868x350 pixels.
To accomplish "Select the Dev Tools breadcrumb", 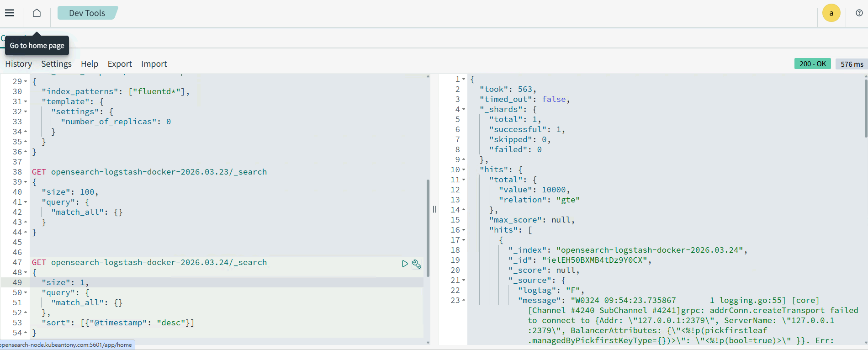I will (87, 13).
